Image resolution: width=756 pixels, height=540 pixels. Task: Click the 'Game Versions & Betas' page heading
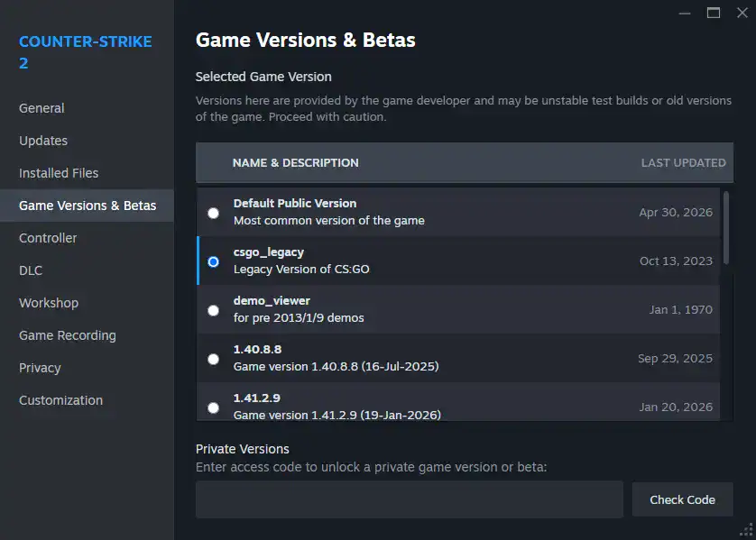[305, 40]
